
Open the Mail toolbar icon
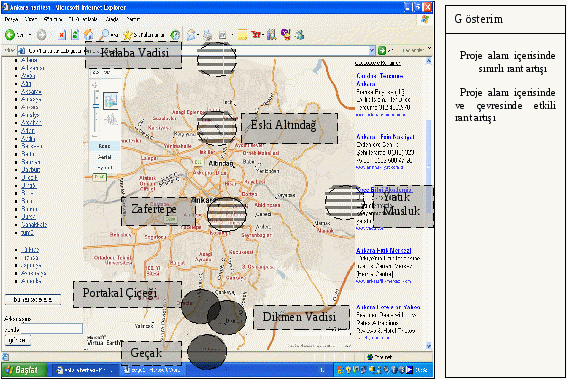[x=191, y=35]
